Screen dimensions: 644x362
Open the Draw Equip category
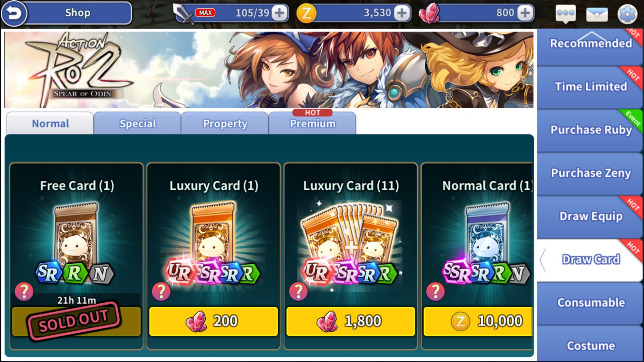click(x=590, y=217)
